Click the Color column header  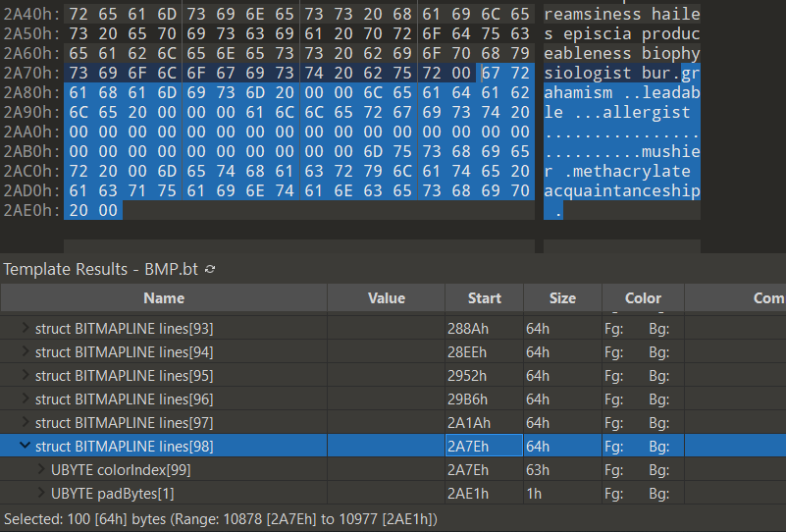(643, 298)
